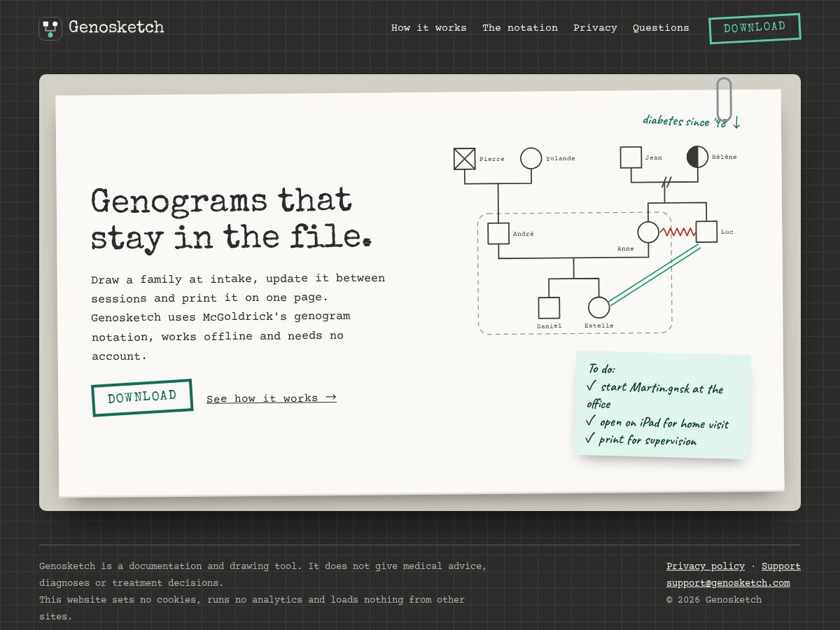Click the diabetes since '48 annotation

click(x=691, y=122)
